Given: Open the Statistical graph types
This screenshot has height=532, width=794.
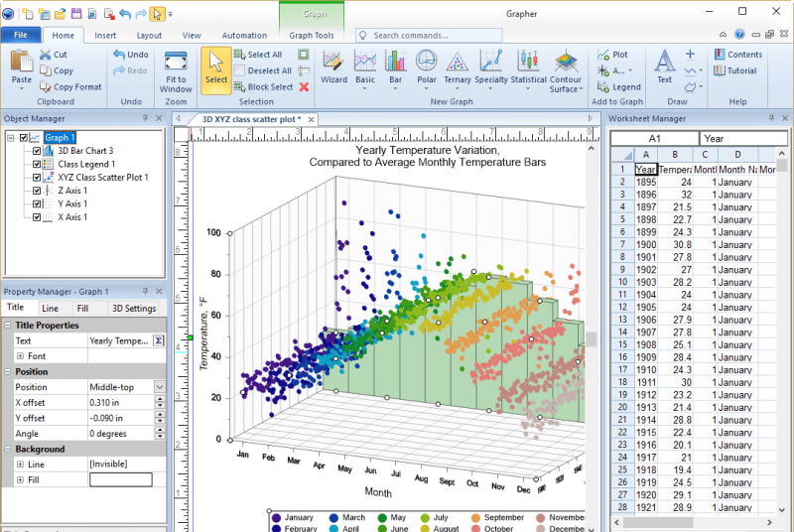Looking at the screenshot, I should click(528, 69).
